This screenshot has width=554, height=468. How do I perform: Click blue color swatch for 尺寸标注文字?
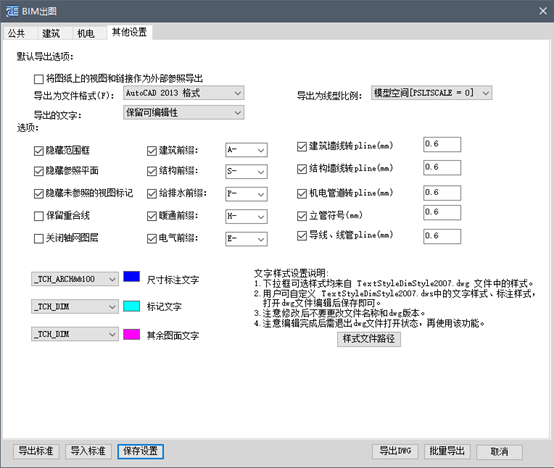click(x=132, y=277)
